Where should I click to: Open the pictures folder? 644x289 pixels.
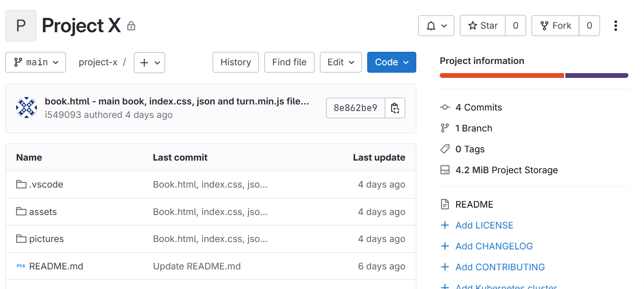(x=46, y=239)
